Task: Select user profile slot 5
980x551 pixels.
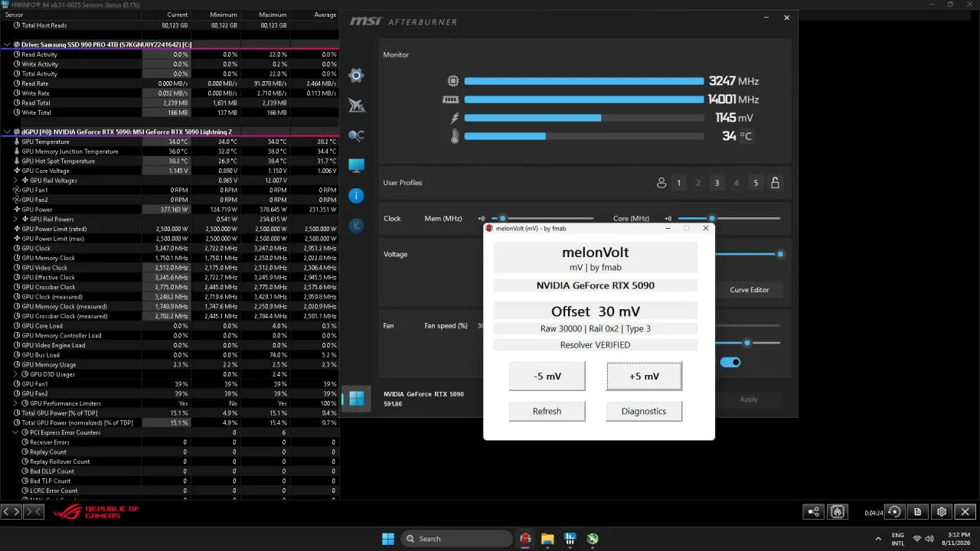Action: [756, 183]
